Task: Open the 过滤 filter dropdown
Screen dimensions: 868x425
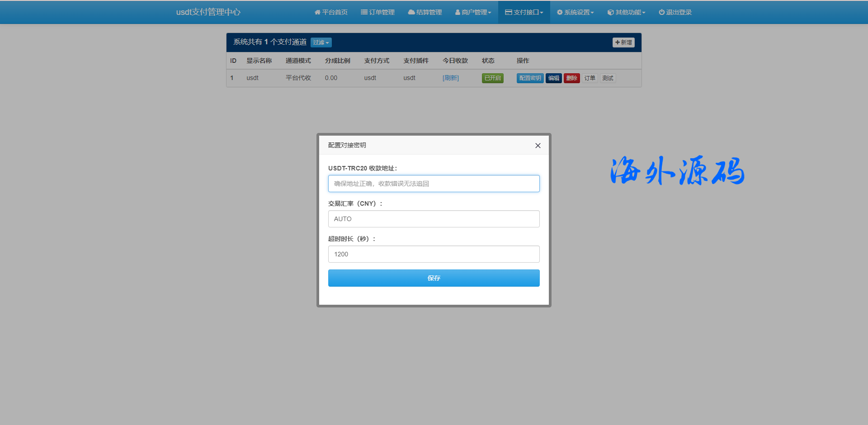Action: [x=321, y=42]
